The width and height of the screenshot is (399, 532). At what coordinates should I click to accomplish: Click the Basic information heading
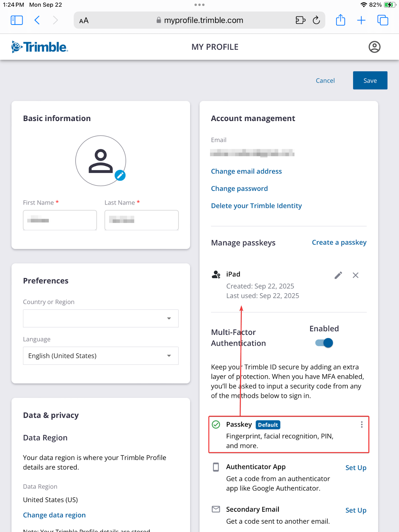(57, 118)
